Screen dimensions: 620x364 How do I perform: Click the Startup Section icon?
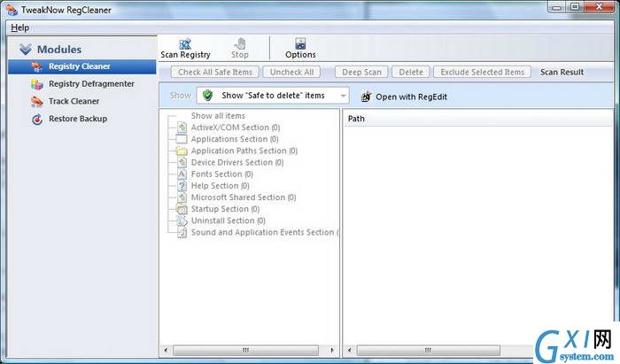[x=182, y=209]
